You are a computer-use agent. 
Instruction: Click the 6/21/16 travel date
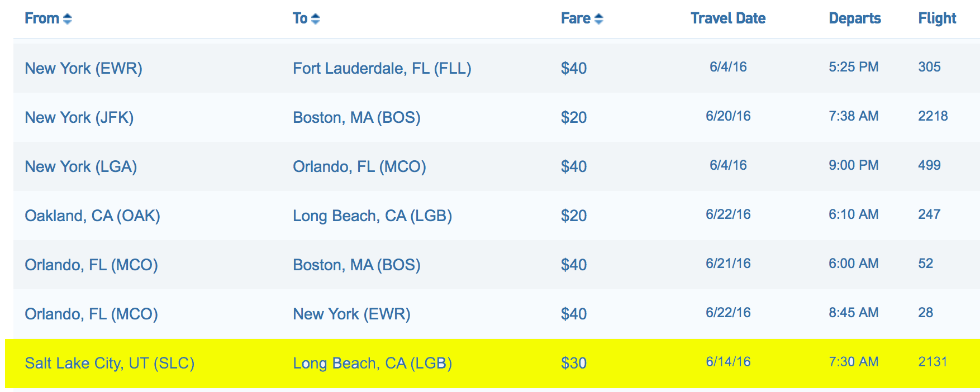click(x=727, y=264)
